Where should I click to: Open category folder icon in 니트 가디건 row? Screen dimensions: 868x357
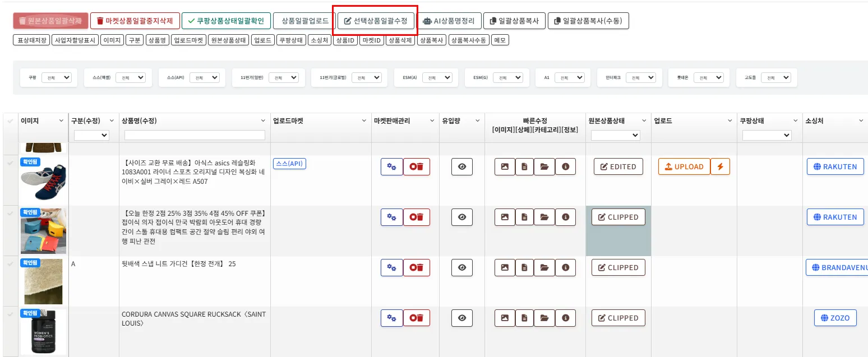click(x=544, y=267)
